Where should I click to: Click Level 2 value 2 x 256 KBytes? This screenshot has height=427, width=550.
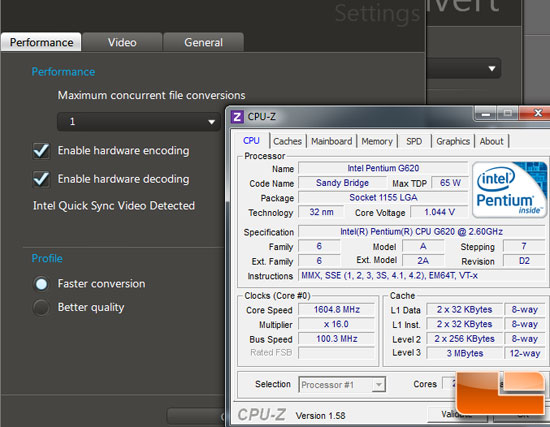[464, 339]
